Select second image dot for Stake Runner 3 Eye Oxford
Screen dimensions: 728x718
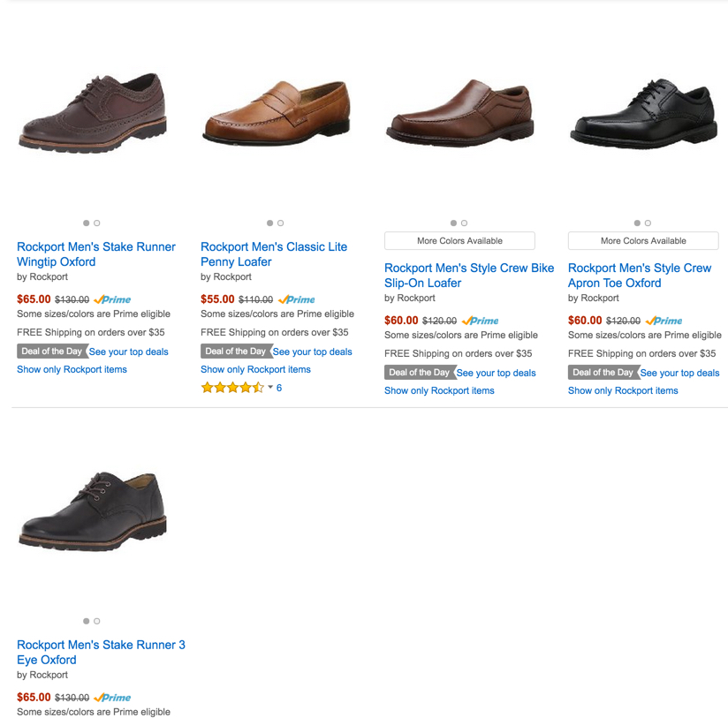click(97, 621)
